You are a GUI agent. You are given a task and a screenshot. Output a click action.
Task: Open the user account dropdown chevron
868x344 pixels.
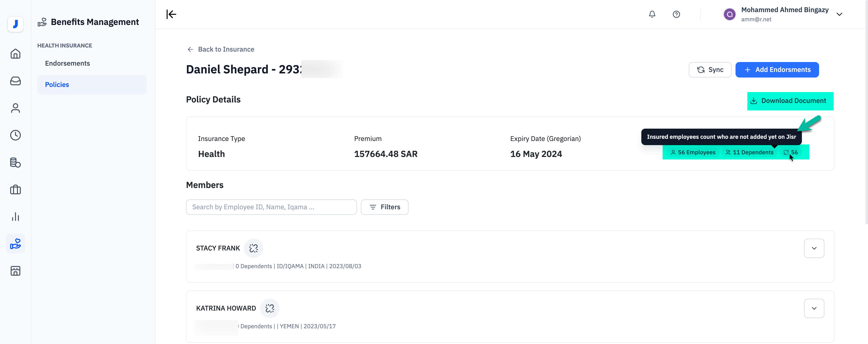pos(839,14)
